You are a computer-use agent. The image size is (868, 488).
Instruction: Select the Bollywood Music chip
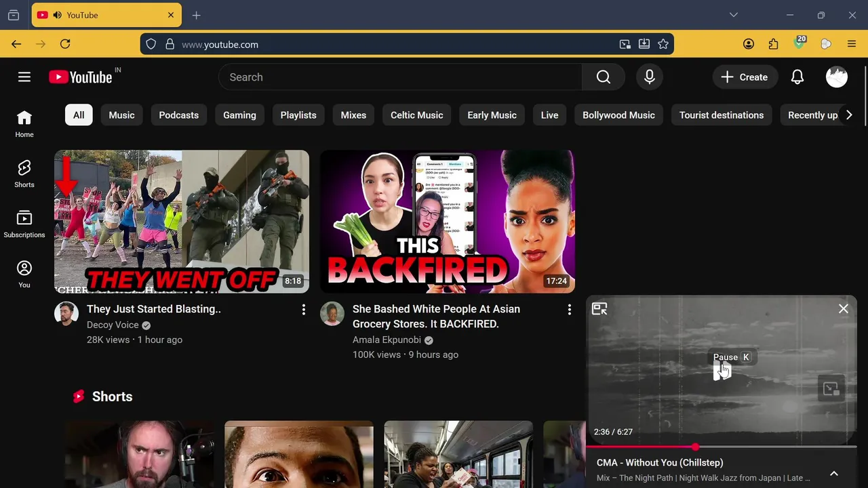(x=619, y=115)
